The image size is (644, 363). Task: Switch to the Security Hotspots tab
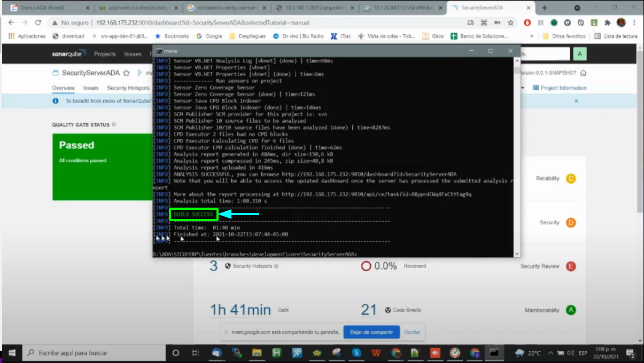(128, 88)
